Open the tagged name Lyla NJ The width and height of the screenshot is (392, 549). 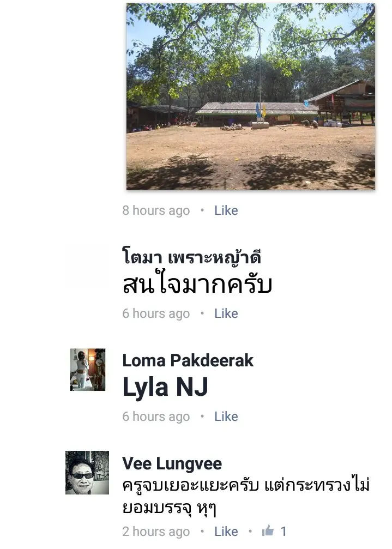pos(165,387)
